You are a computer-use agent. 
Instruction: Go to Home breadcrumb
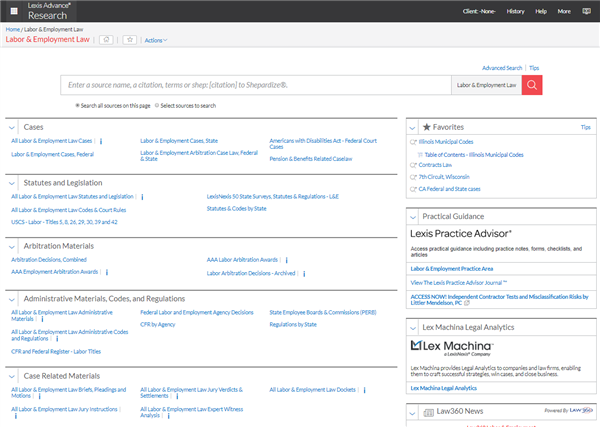point(13,29)
